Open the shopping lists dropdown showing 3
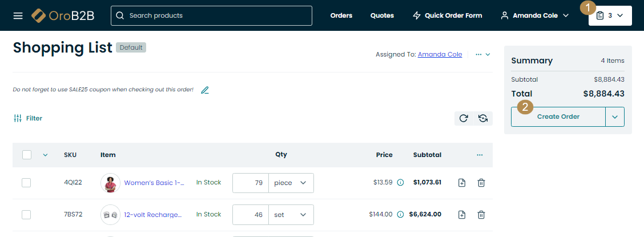 pyautogui.click(x=610, y=15)
